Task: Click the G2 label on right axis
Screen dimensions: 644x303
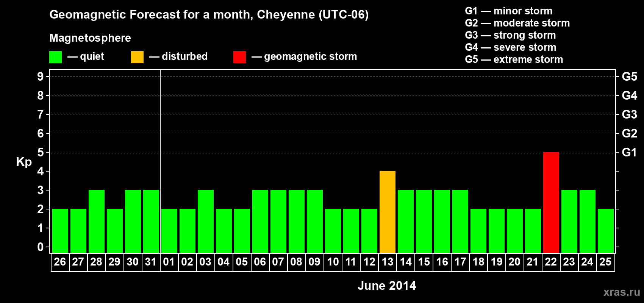Action: [x=629, y=133]
